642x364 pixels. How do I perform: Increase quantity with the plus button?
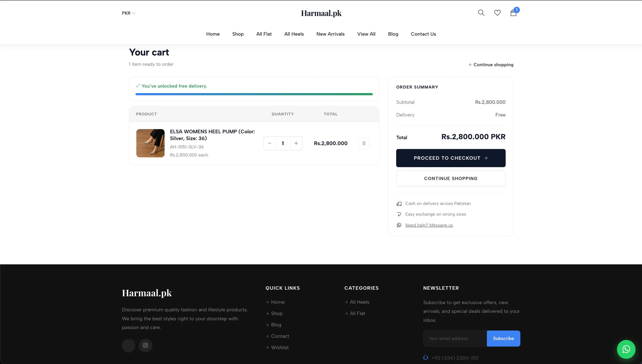point(296,143)
